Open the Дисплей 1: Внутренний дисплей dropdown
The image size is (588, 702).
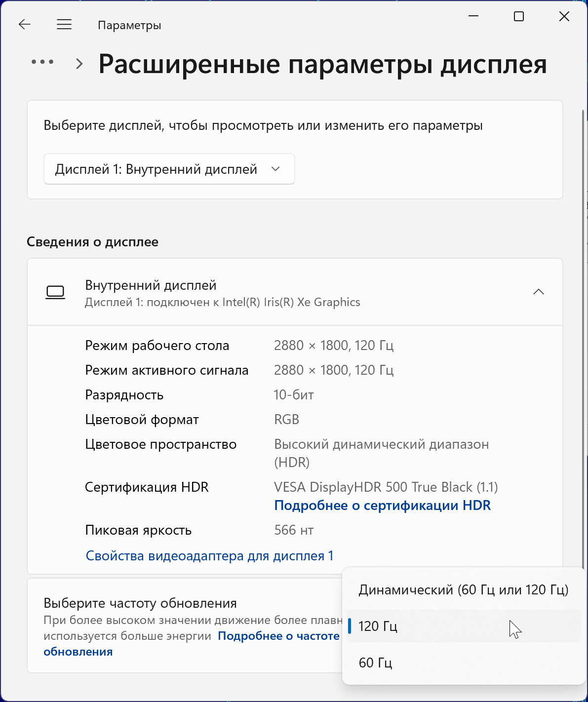169,169
